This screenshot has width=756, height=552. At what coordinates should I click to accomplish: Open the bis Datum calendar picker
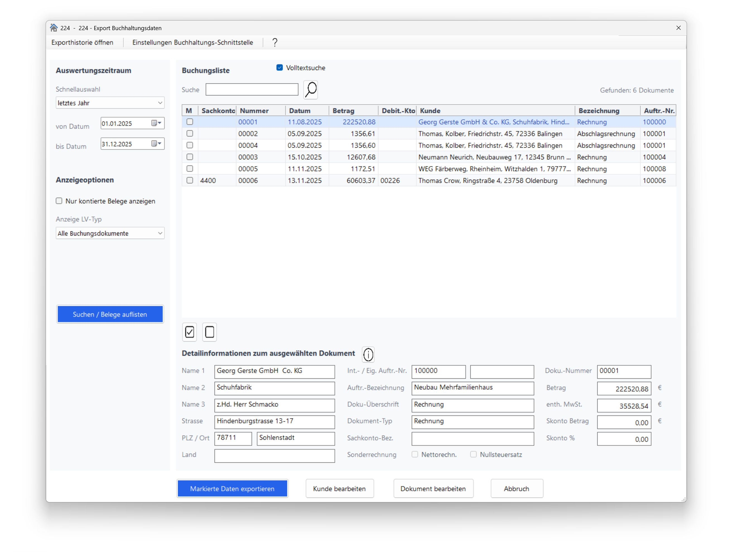click(156, 144)
